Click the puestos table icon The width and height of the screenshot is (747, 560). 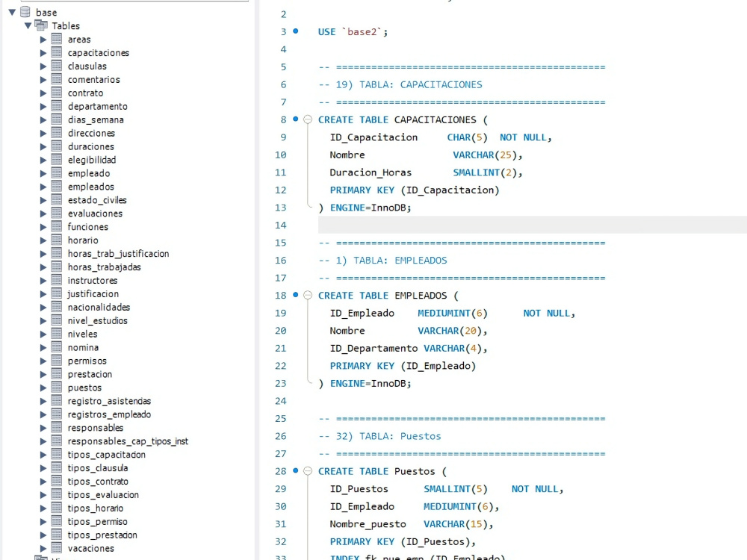(57, 387)
